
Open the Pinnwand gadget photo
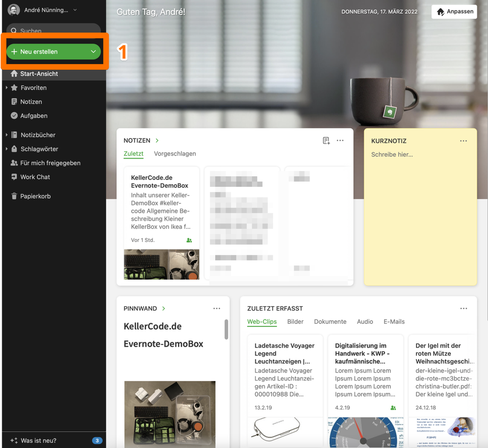click(170, 415)
